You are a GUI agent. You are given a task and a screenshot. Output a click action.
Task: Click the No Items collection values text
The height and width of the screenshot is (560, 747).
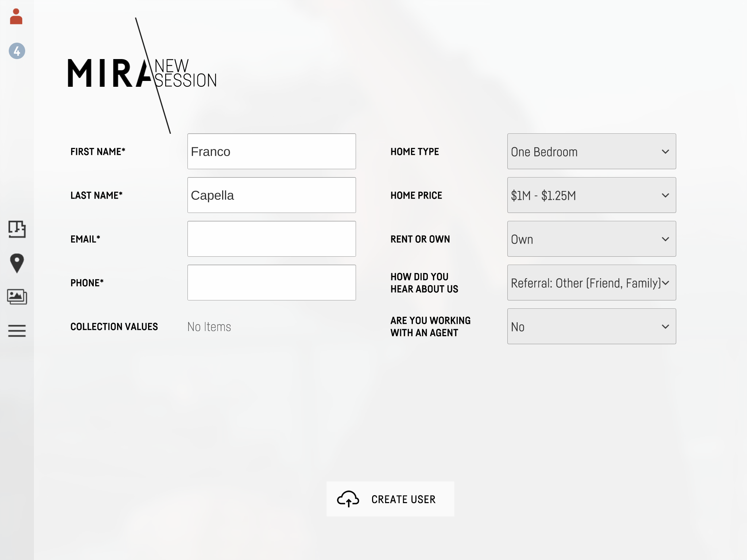coord(209,327)
